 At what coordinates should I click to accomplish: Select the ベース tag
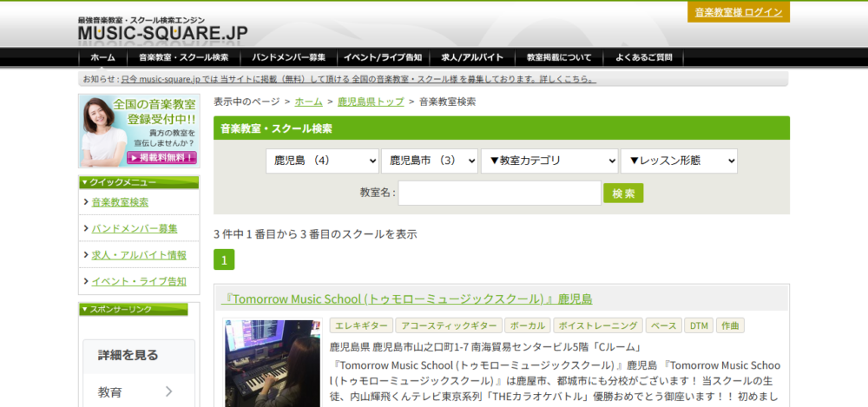click(x=664, y=325)
